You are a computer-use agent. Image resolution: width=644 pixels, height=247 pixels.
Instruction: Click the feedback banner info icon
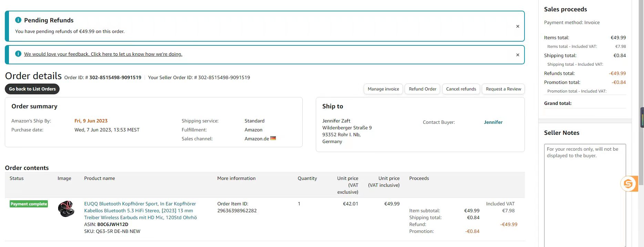18,54
